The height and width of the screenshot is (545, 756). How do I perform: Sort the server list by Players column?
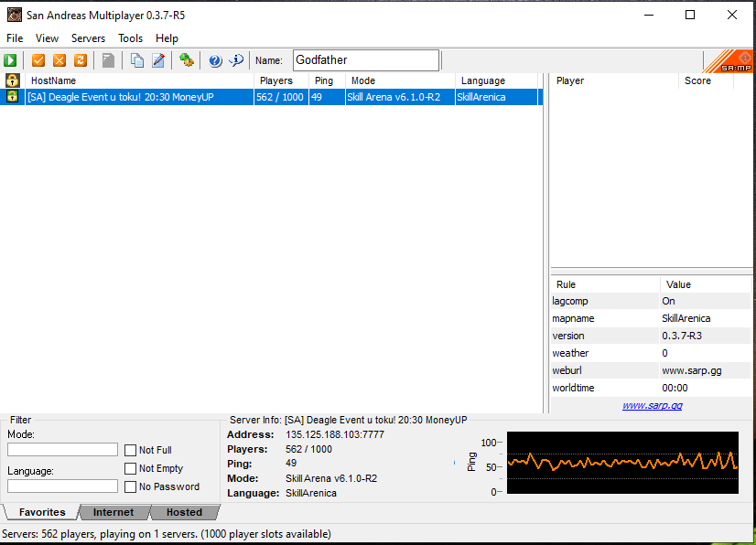280,80
